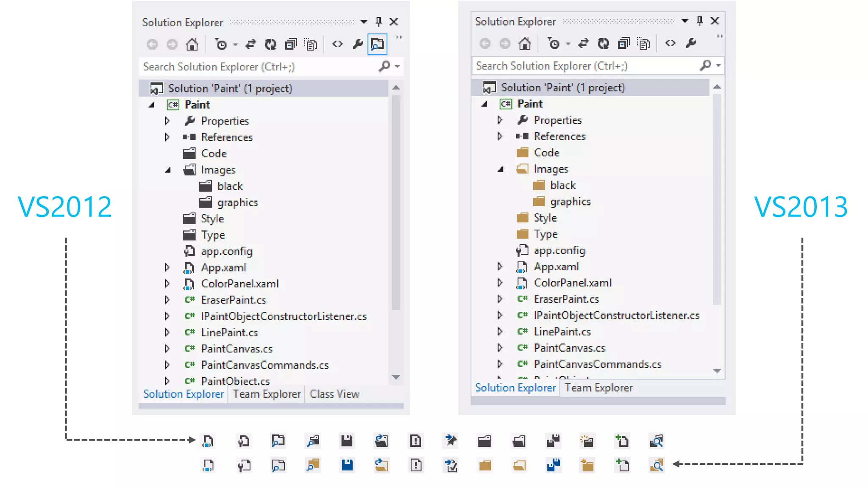Expand App.xaml in VS2012 tree

click(167, 267)
